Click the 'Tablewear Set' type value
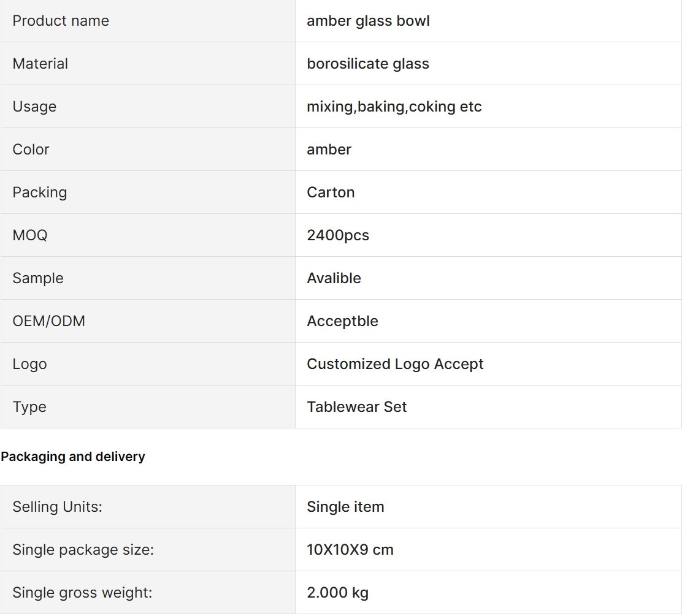 pyautogui.click(x=356, y=407)
